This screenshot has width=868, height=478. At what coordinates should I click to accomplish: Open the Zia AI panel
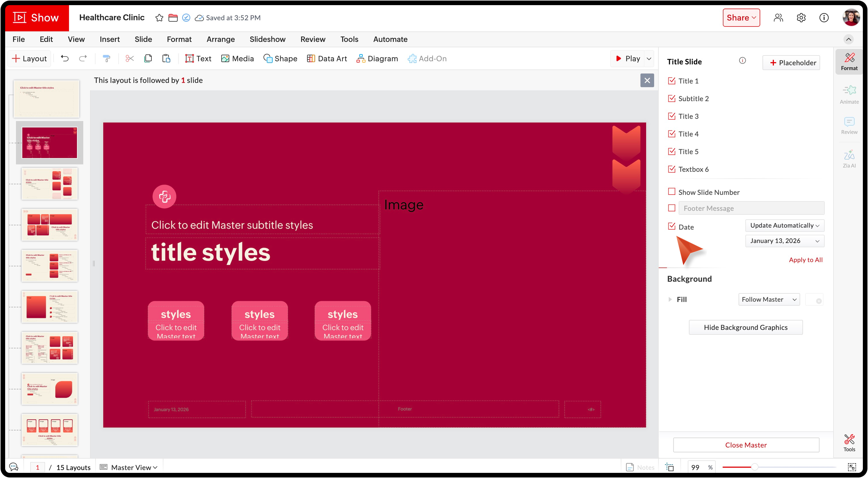[x=849, y=159]
